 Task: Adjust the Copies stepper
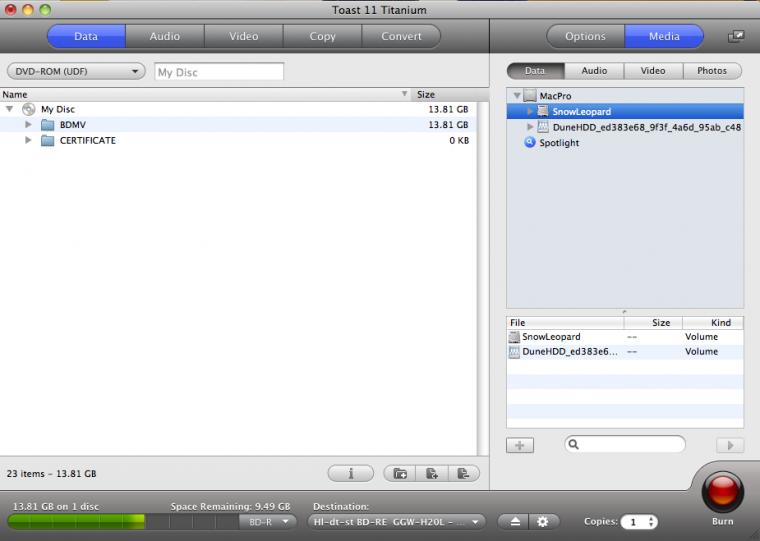(652, 522)
